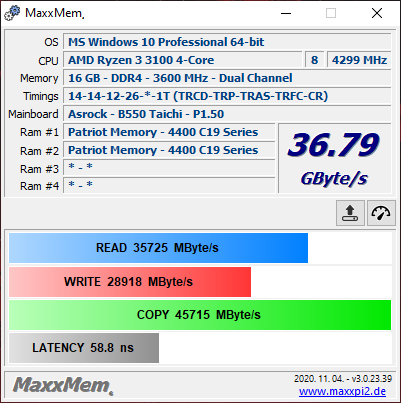
Task: Click the CPU thread count value 8
Action: (314, 60)
